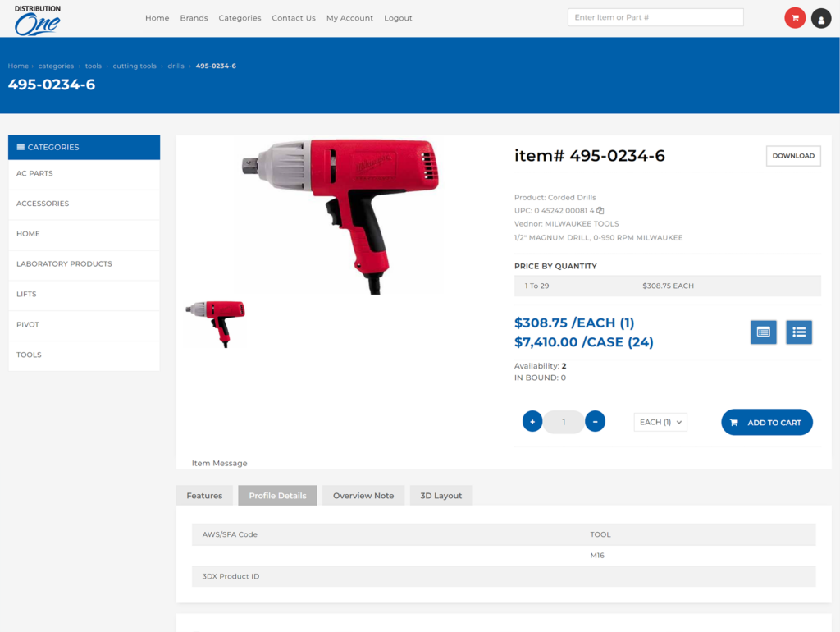
Task: Open Brands in the top navigation
Action: (194, 18)
